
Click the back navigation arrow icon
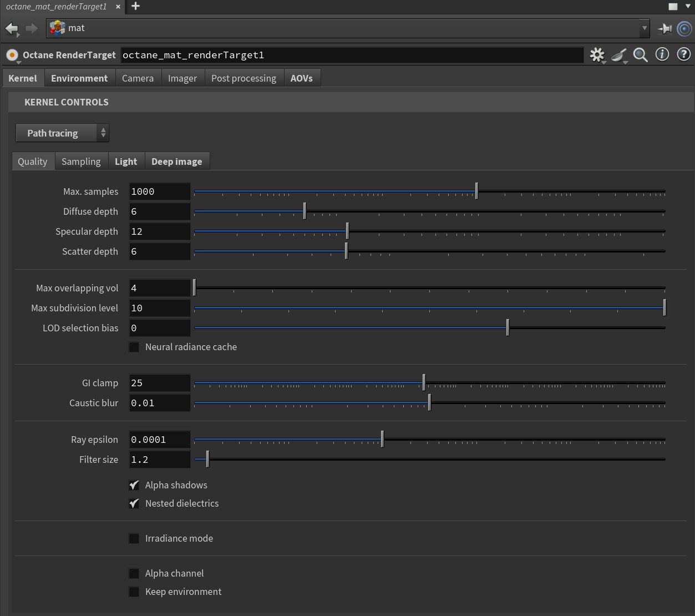click(x=12, y=28)
